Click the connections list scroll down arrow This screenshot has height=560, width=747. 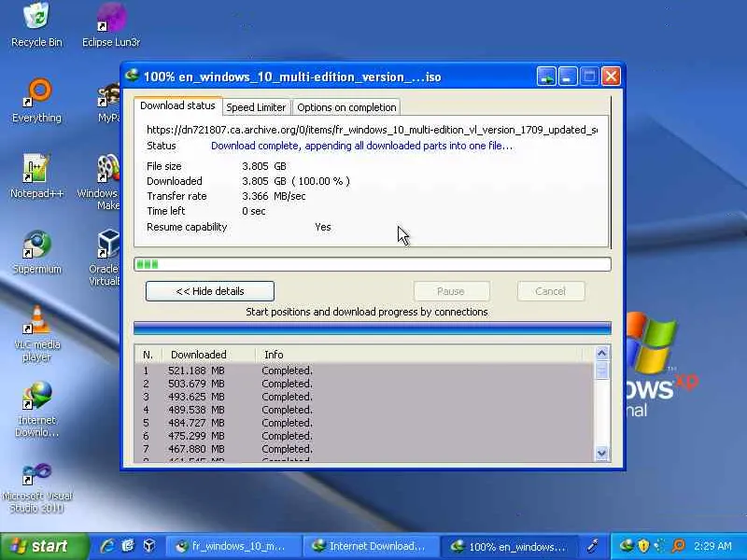[x=601, y=454]
